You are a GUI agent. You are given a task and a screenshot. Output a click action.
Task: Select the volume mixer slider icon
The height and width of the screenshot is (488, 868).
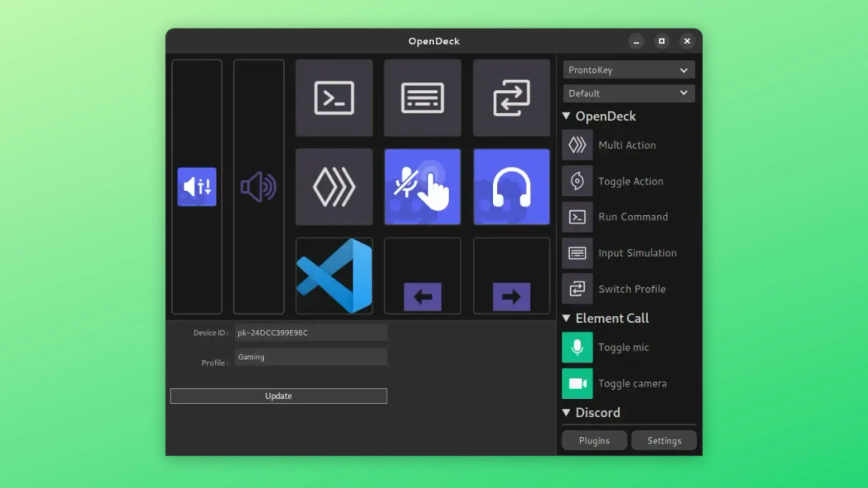point(197,187)
